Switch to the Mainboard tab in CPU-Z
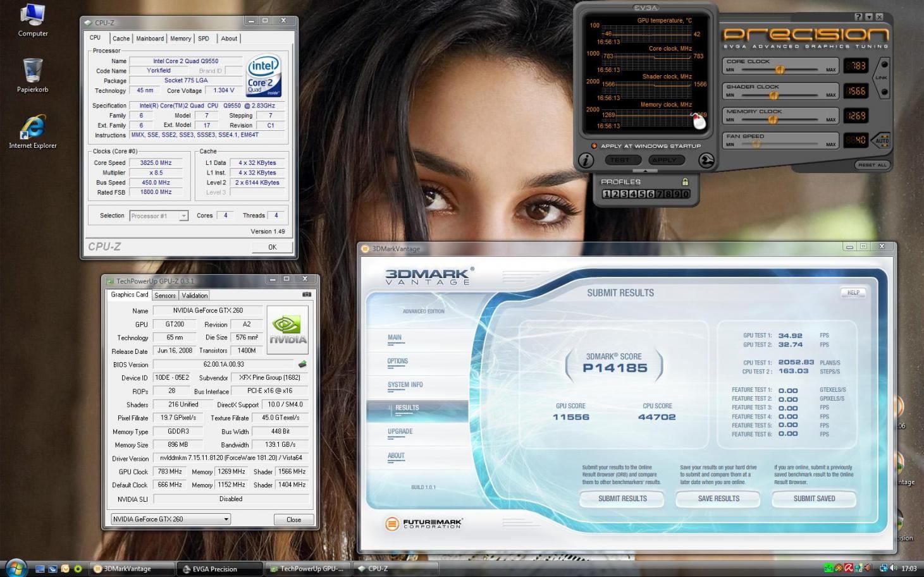This screenshot has width=924, height=577. [150, 39]
